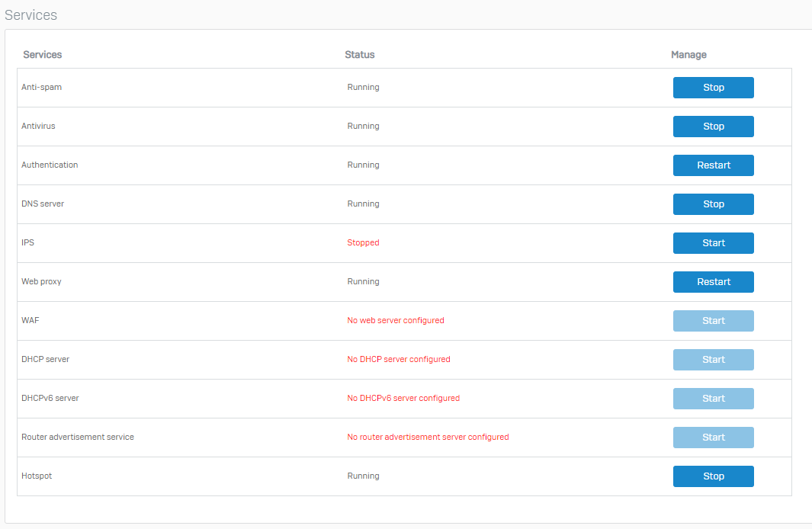Click the Services page title
Screen dimensions: 812x529
pyautogui.click(x=31, y=15)
